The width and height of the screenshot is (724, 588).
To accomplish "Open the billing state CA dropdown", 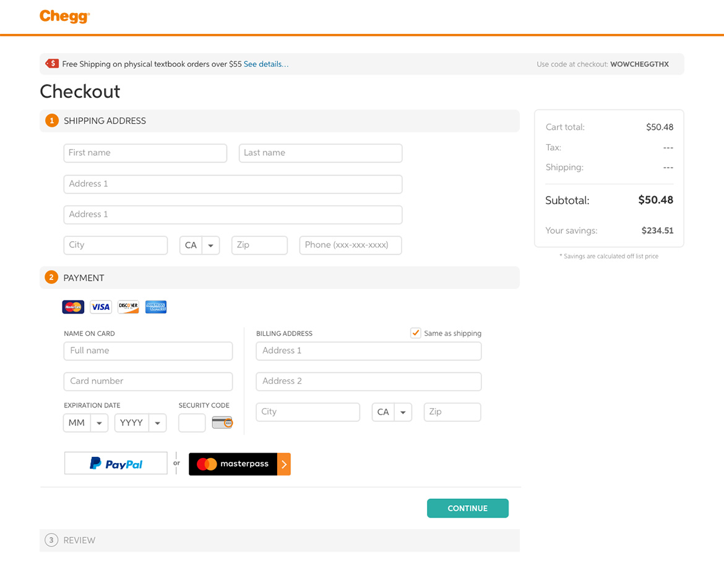I will (x=392, y=412).
